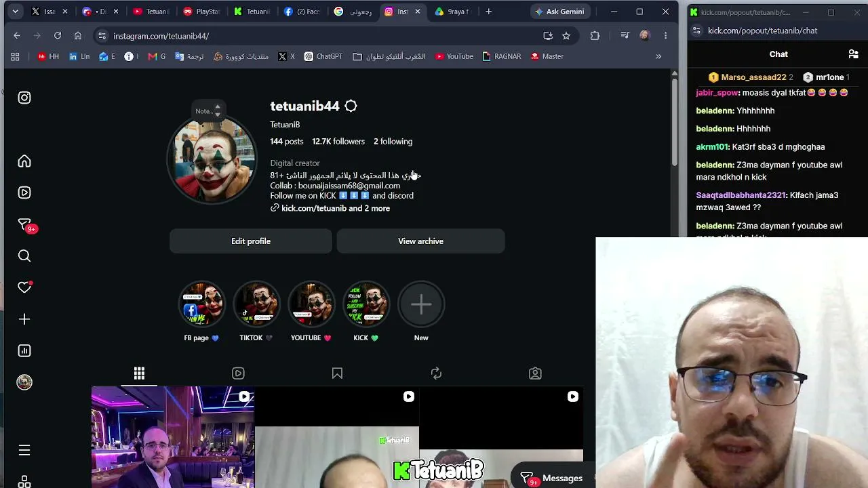
Task: Open the small profile avatar in the Instagram sidebar
Action: pyautogui.click(x=24, y=382)
